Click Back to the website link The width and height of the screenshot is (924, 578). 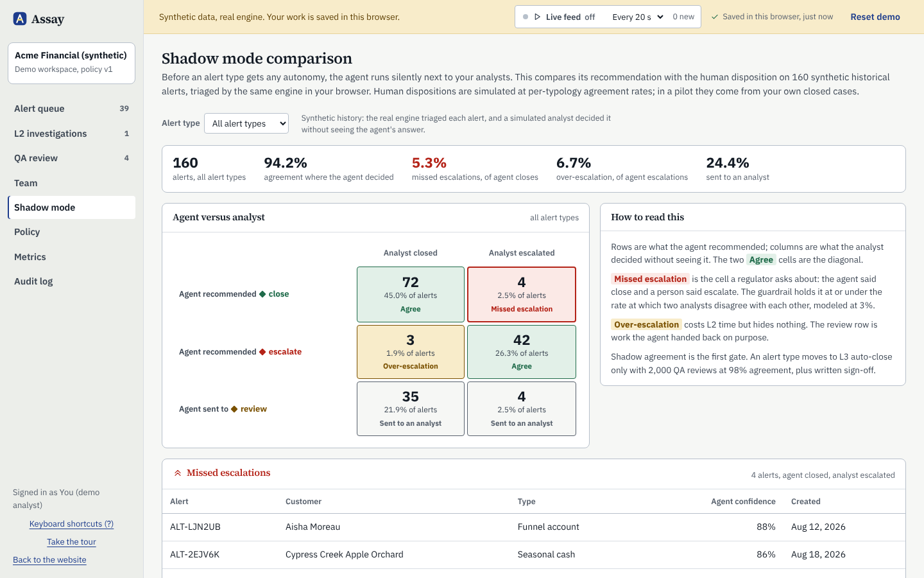coord(49,560)
